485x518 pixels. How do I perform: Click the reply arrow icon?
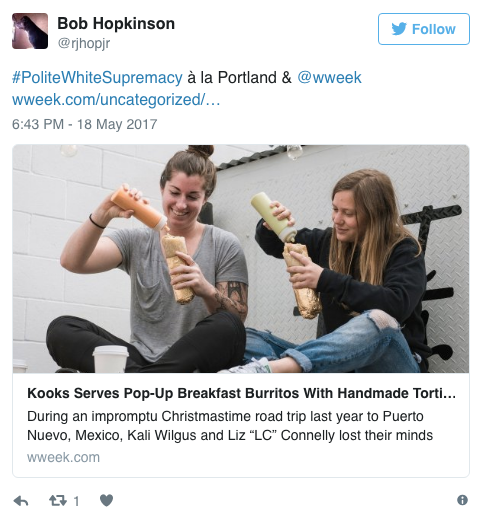(x=21, y=501)
